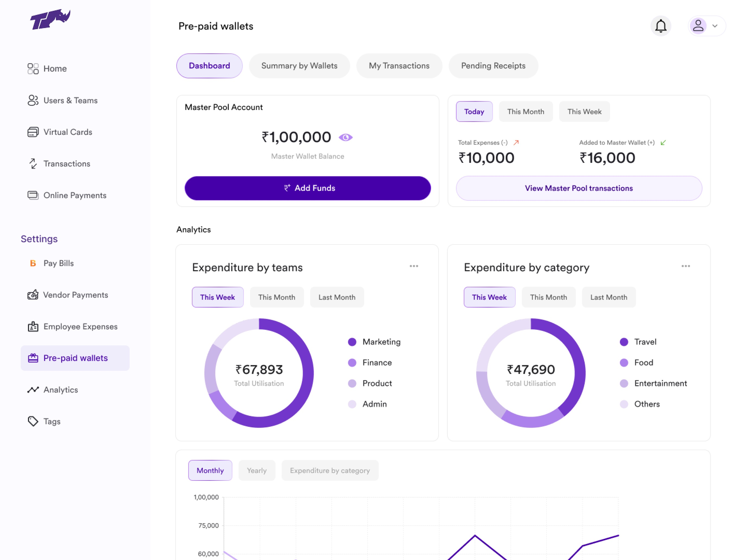Open the notifications bell

tap(661, 26)
